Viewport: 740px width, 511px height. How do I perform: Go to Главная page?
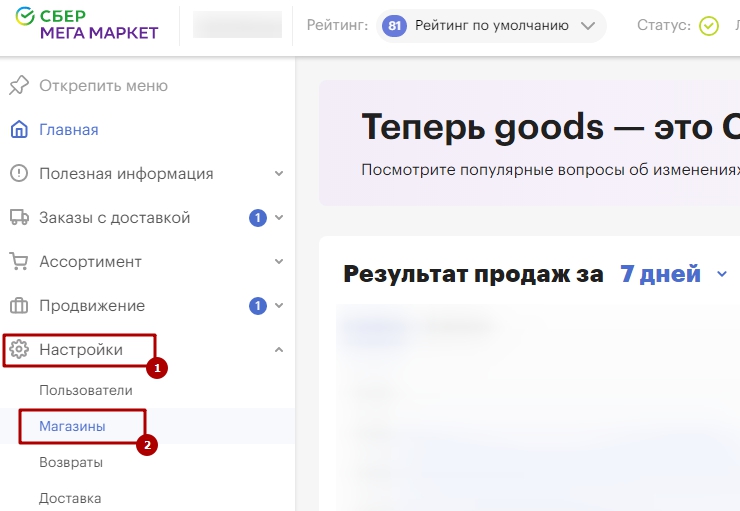(69, 130)
